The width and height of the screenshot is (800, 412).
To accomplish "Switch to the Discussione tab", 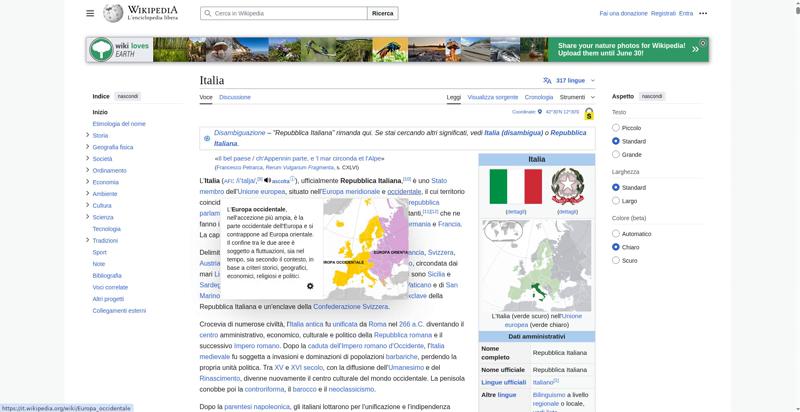I will [235, 97].
